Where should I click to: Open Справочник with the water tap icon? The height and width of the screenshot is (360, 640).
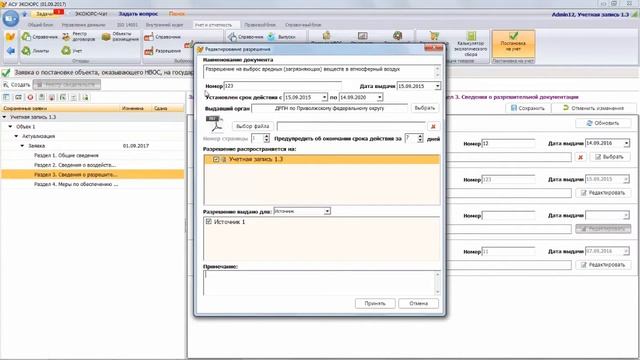(x=246, y=37)
